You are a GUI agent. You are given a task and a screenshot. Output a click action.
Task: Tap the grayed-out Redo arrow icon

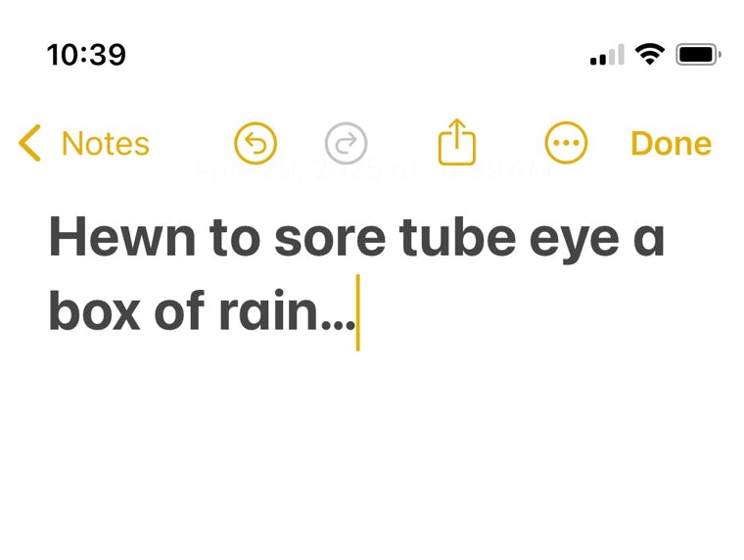(x=346, y=144)
